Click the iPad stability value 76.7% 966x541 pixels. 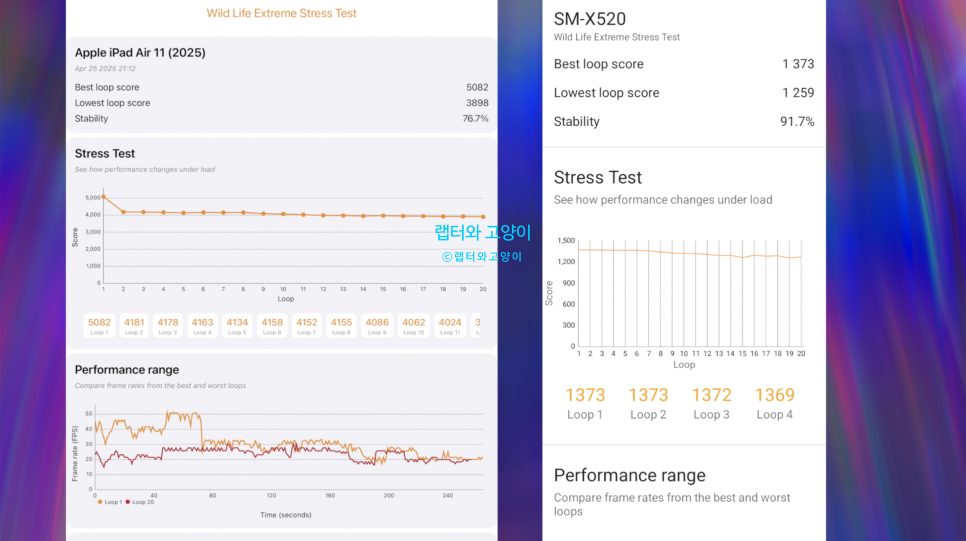pyautogui.click(x=475, y=118)
